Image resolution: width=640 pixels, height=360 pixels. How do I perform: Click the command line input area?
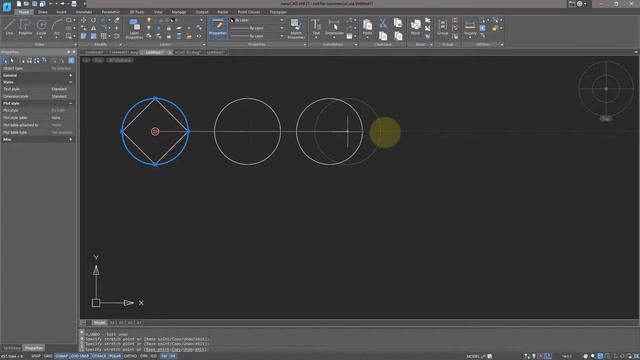[x=359, y=350]
